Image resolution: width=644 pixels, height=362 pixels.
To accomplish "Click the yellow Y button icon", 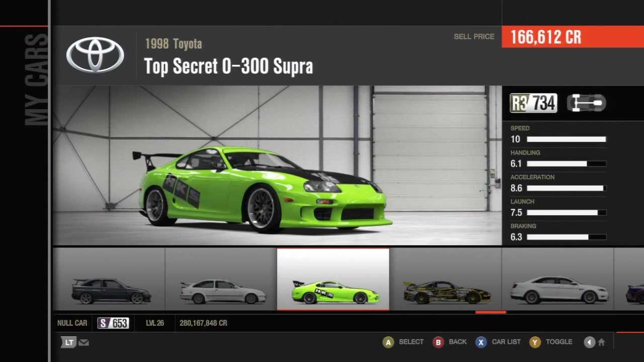I will tap(535, 342).
